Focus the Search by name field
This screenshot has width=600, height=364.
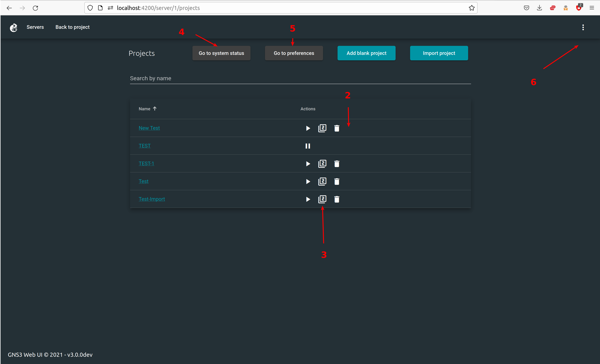click(301, 78)
